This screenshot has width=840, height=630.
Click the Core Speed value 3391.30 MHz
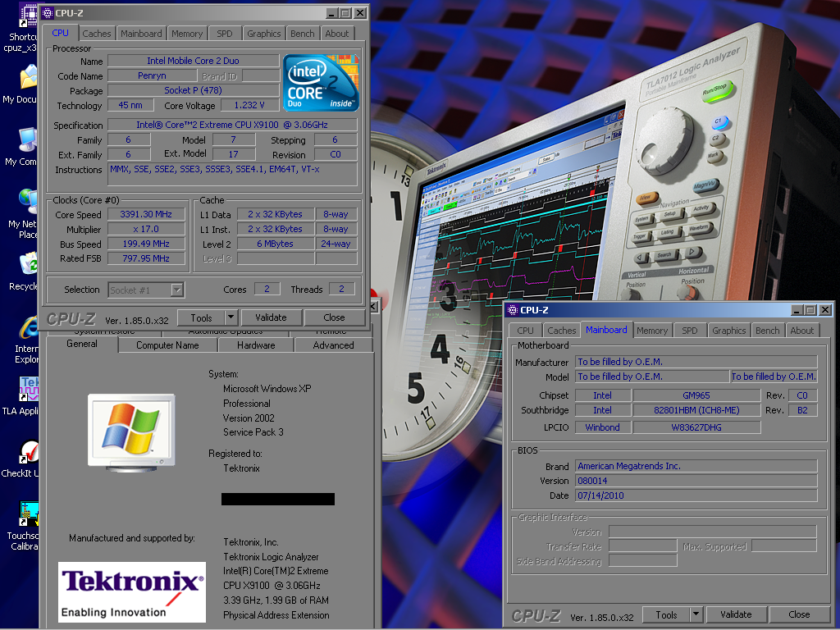[146, 214]
